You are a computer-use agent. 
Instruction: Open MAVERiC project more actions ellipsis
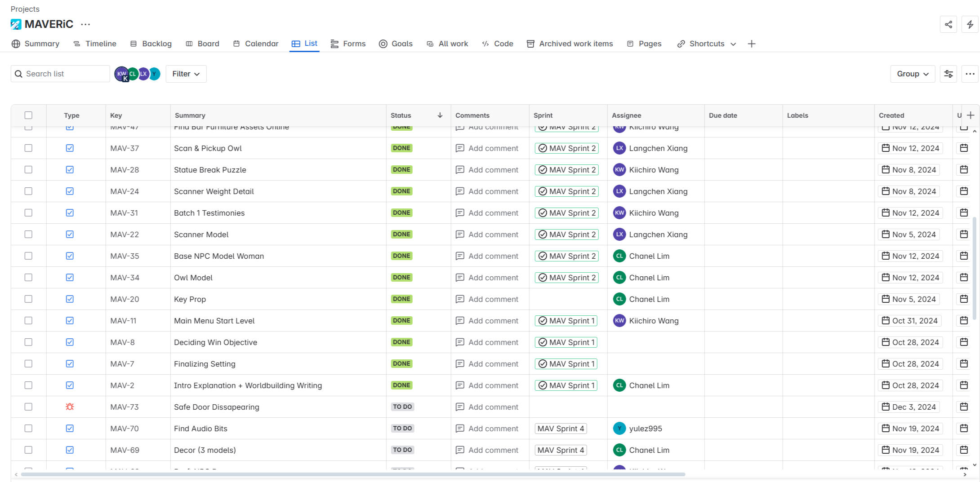tap(85, 24)
